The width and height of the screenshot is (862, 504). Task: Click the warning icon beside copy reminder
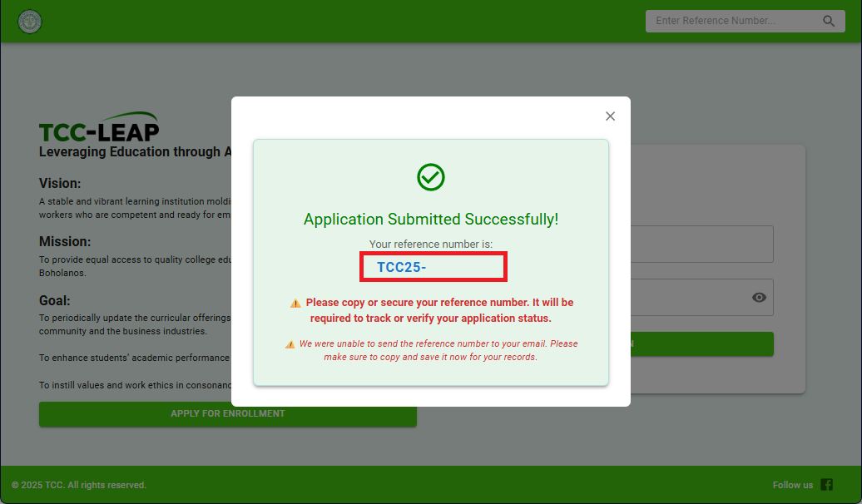tap(295, 304)
